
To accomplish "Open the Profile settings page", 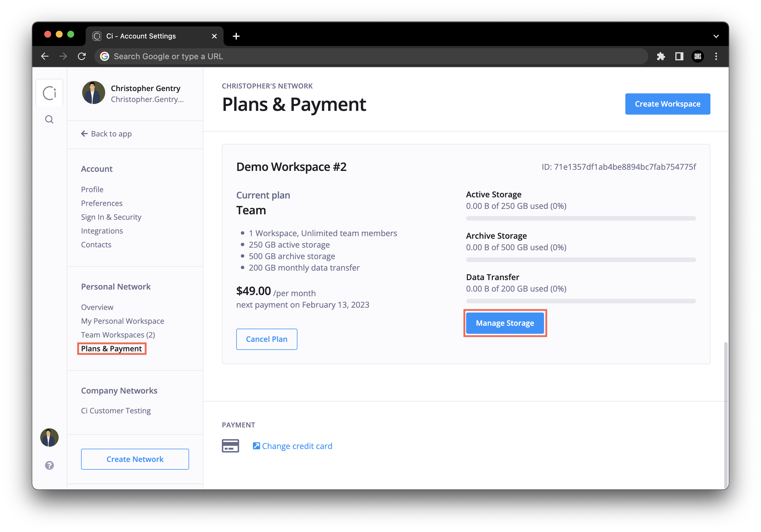I will coord(92,190).
